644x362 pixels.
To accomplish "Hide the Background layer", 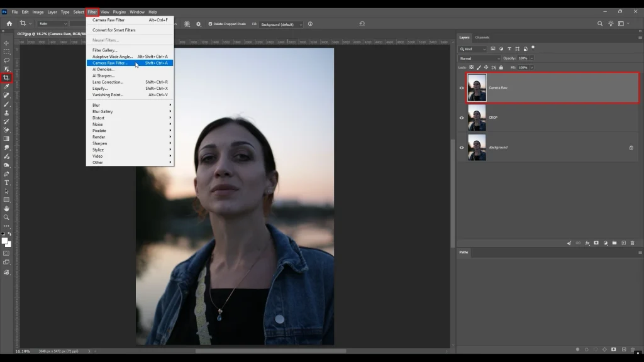I will pyautogui.click(x=462, y=148).
